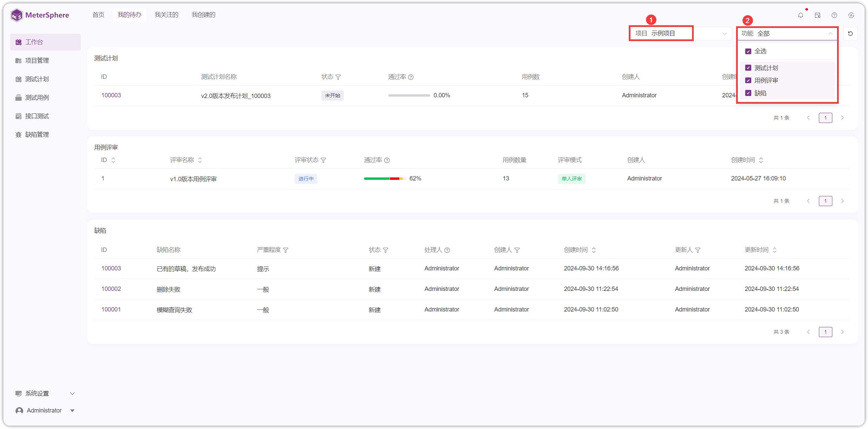This screenshot has width=868, height=429.
Task: Click test plan pass rate help icon
Action: [x=411, y=77]
